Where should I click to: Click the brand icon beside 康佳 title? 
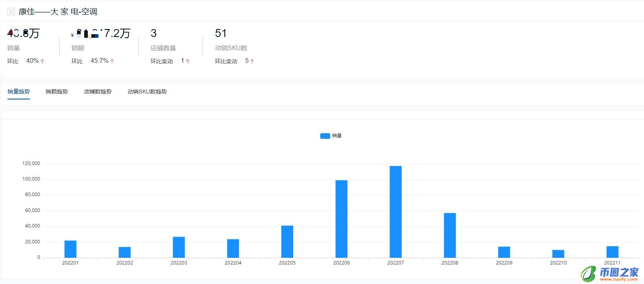[x=11, y=12]
